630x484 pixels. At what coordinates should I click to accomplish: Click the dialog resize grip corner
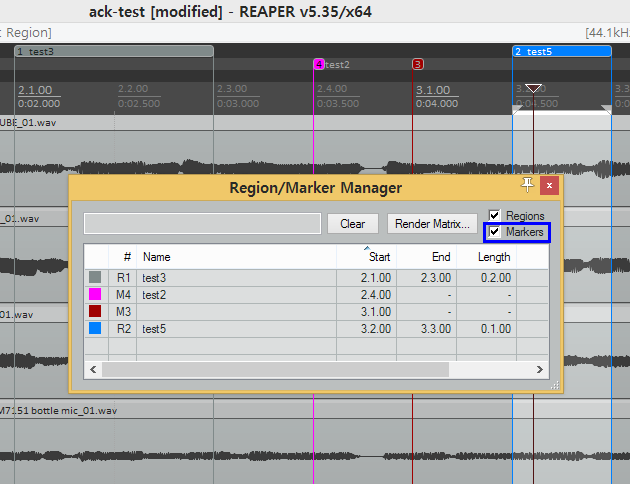(x=555, y=386)
